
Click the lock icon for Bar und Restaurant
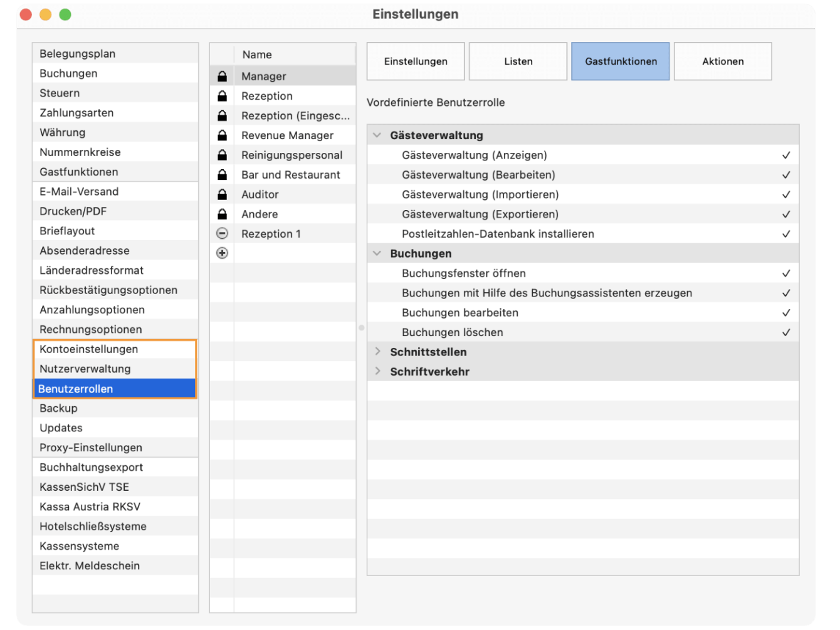(x=222, y=175)
